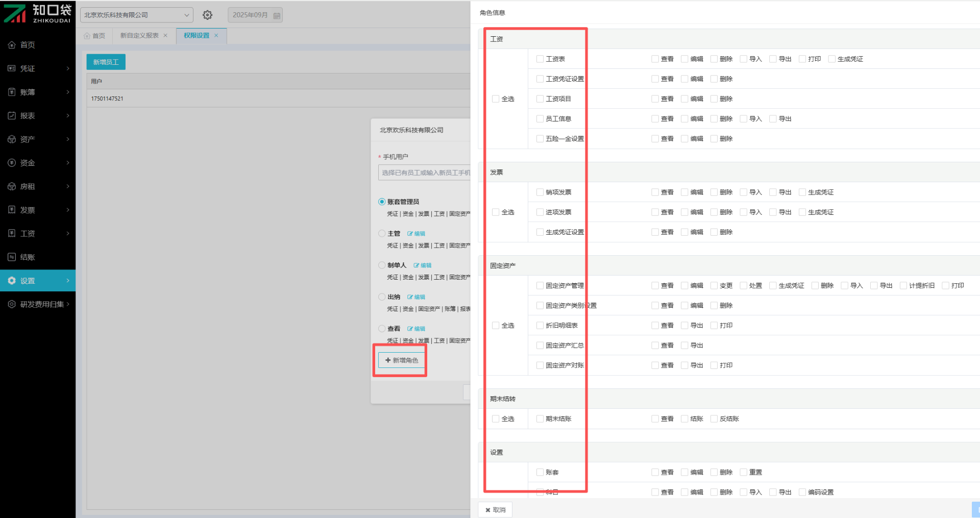Click the 报表 report icon in the sidebar
Viewport: 980px width, 518px height.
click(x=12, y=116)
